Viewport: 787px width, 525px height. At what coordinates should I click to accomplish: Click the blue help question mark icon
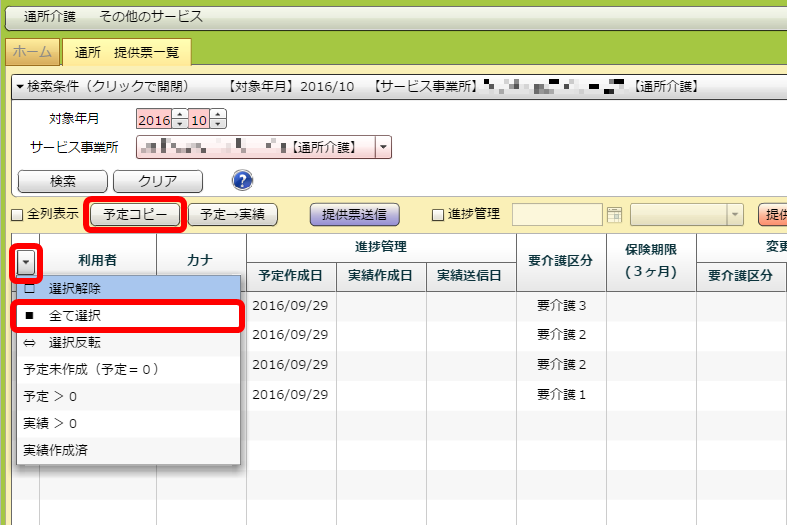click(x=242, y=181)
